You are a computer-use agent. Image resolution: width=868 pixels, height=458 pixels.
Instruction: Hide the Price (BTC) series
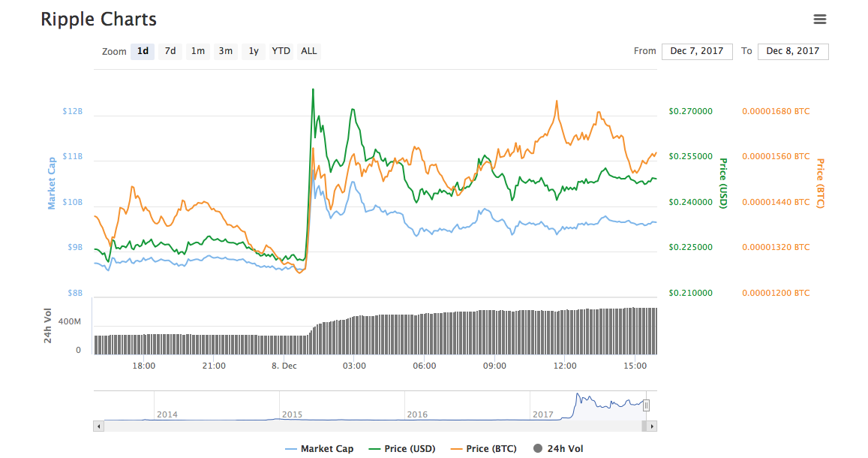pyautogui.click(x=483, y=449)
